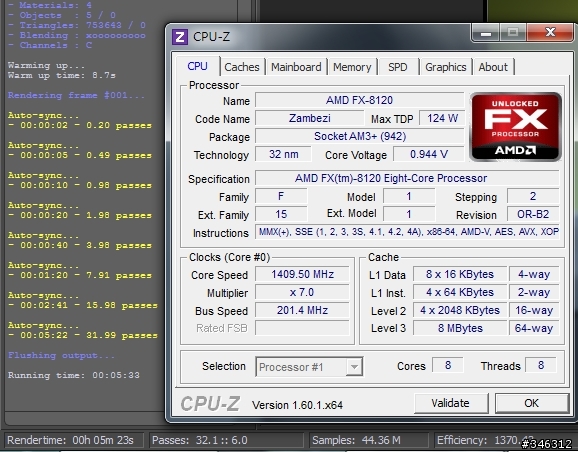The image size is (578, 452).
Task: Switch to the Mainboard tab
Action: (x=296, y=67)
